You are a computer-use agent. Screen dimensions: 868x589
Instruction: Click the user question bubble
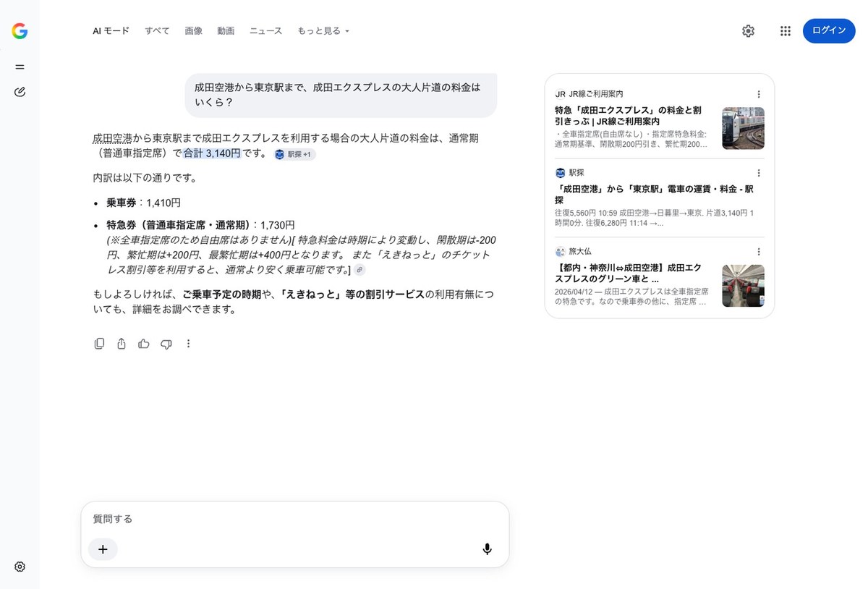click(341, 95)
